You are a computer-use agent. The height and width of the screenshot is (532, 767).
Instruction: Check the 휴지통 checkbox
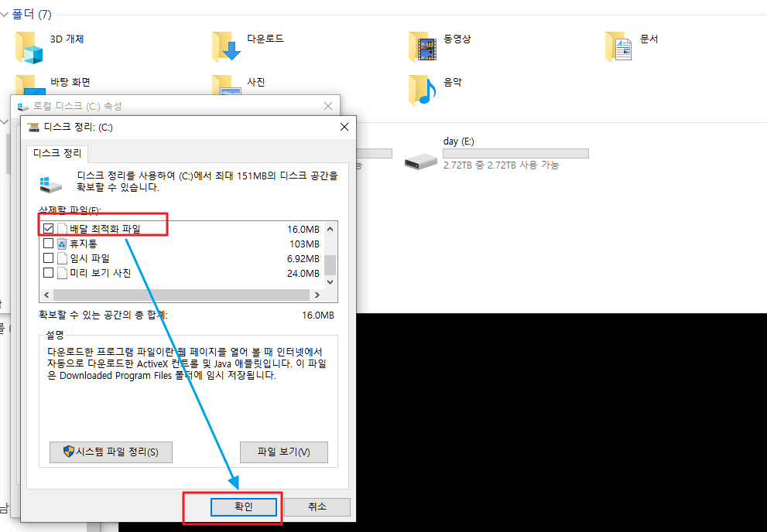[x=49, y=243]
